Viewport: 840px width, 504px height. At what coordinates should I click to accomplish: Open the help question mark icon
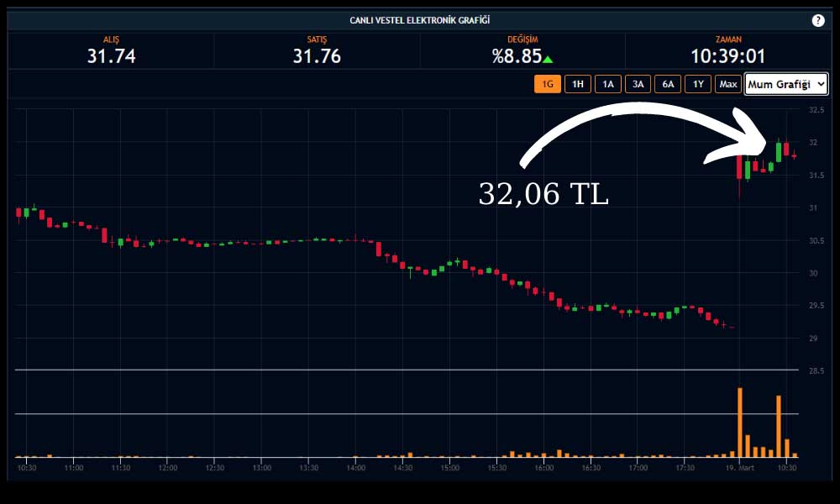tap(817, 20)
